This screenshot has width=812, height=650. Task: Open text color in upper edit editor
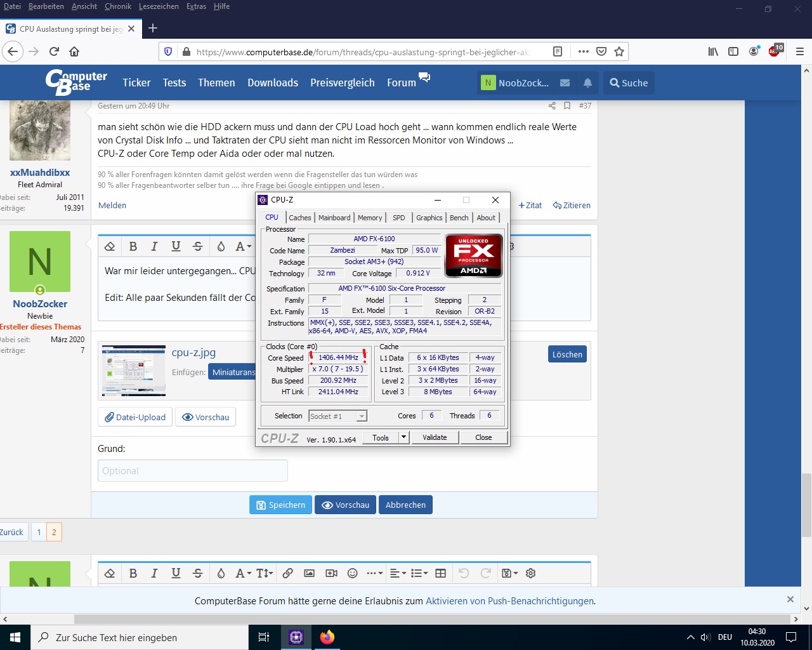pyautogui.click(x=221, y=246)
